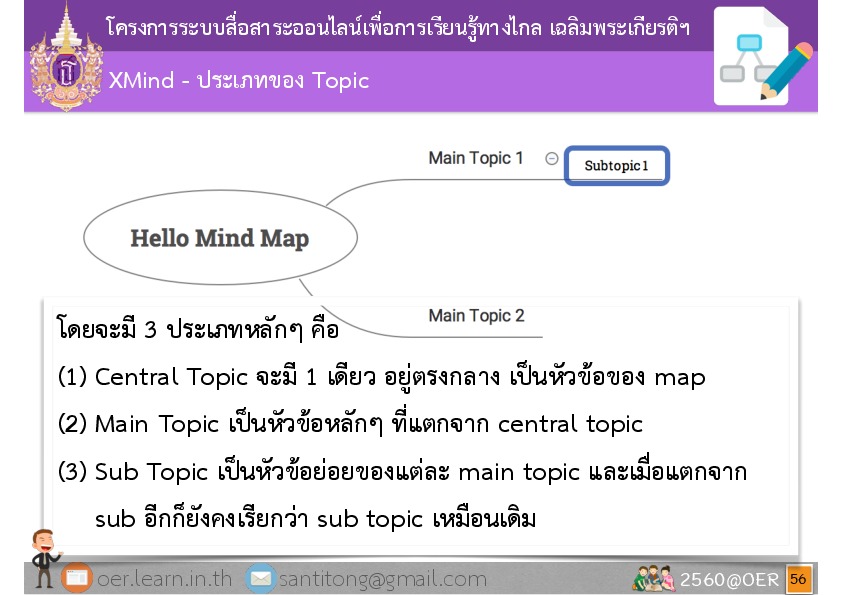
Task: Click the group of people icon
Action: (x=653, y=578)
